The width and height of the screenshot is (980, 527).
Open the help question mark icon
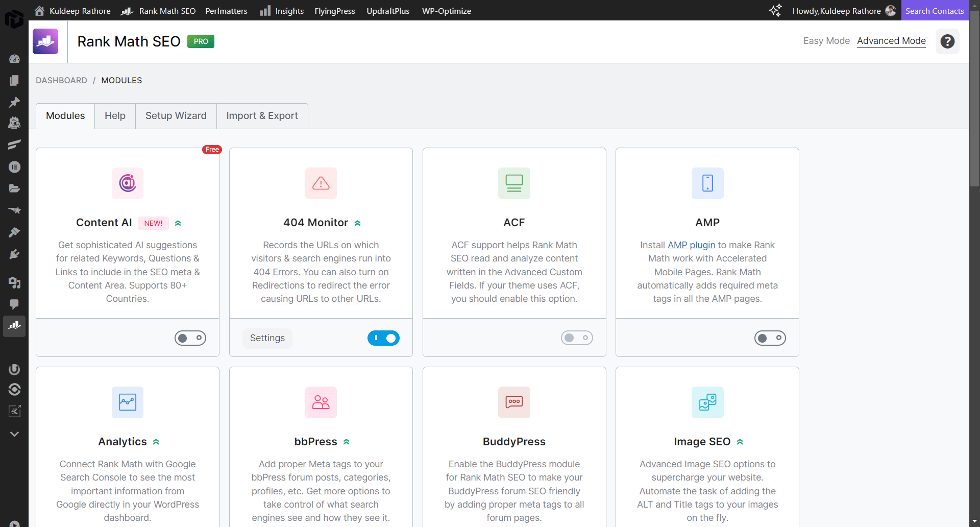947,41
